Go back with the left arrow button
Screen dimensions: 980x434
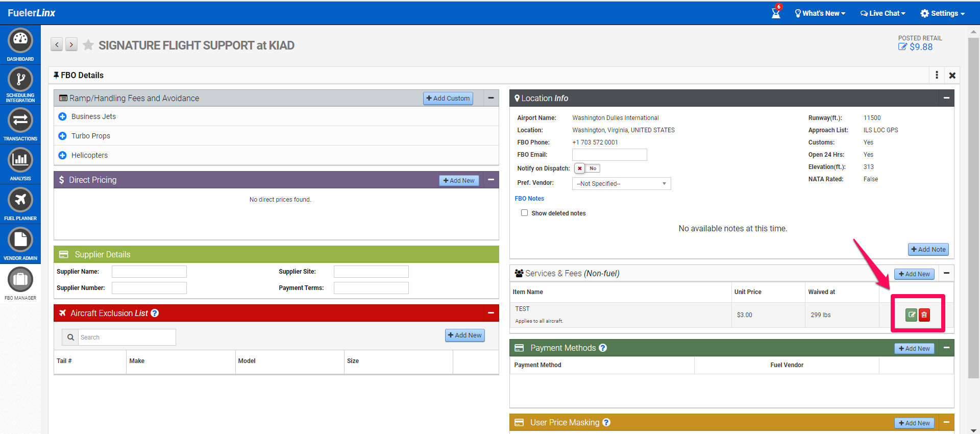click(57, 44)
